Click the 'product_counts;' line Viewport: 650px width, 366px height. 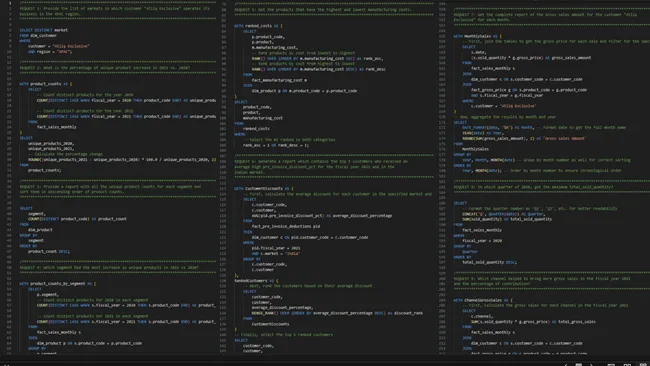pyautogui.click(x=44, y=170)
